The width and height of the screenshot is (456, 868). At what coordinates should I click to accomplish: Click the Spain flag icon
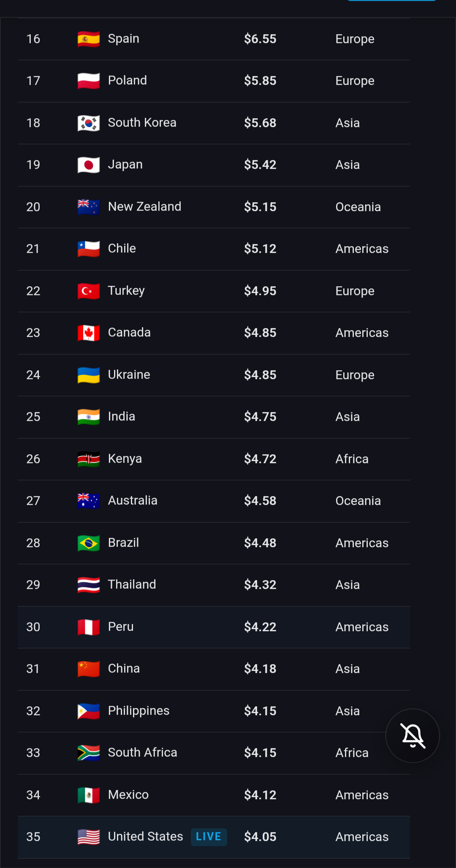(x=89, y=39)
